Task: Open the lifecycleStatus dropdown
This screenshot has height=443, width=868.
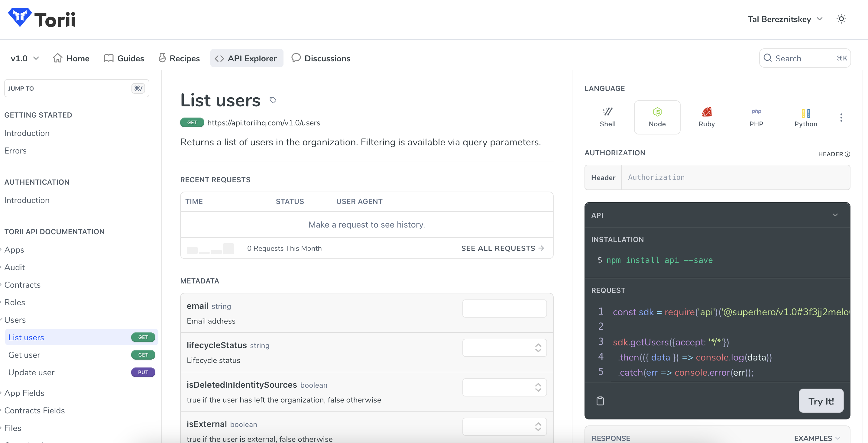Action: (x=504, y=348)
